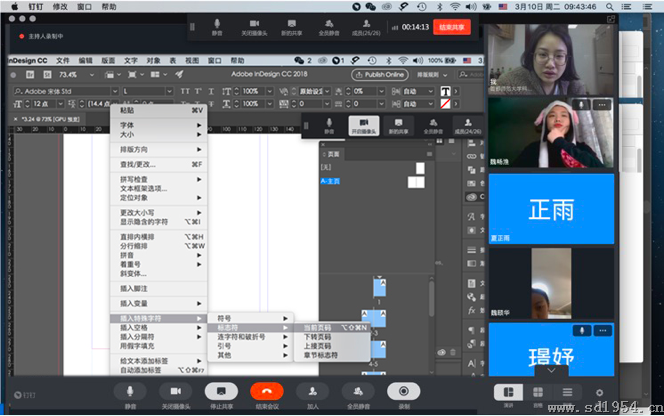664x416 pixels.
Task: Click the stop sharing icon at bottom
Action: point(222,393)
